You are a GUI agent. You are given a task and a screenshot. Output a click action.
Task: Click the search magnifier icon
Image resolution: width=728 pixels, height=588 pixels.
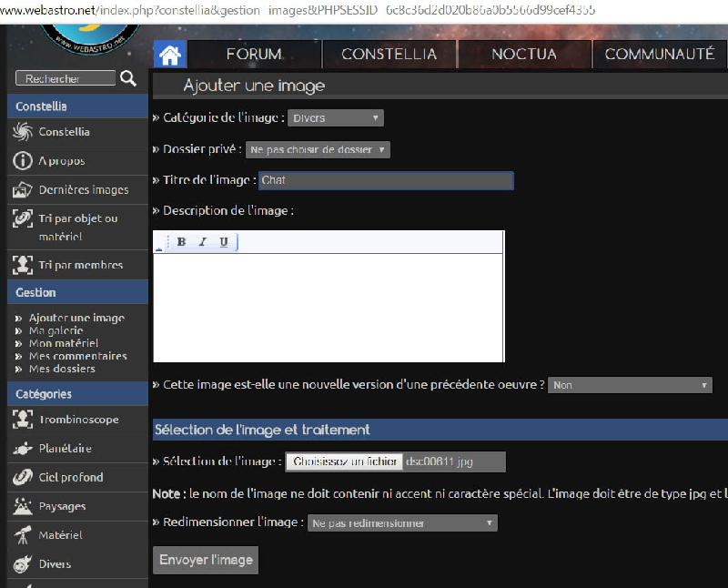pyautogui.click(x=128, y=78)
